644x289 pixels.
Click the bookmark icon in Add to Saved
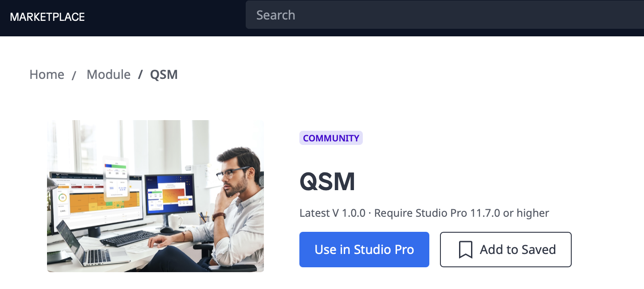pyautogui.click(x=465, y=250)
